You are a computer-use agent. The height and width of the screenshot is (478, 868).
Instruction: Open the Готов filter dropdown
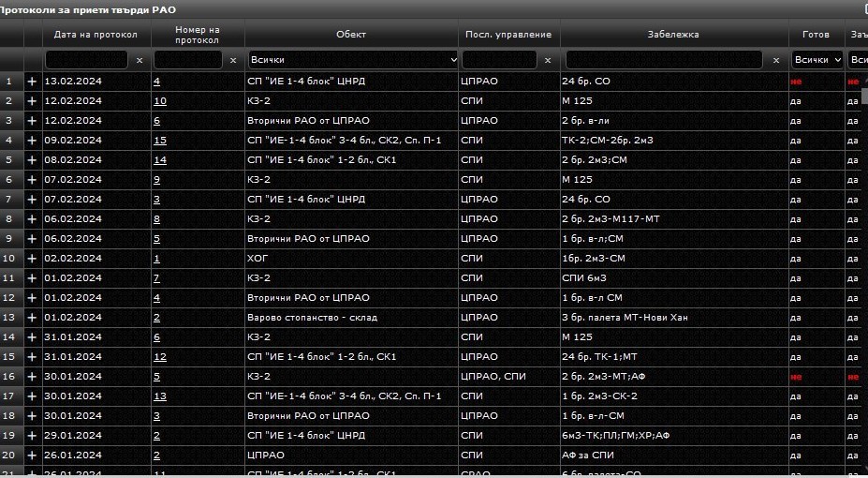[x=816, y=60]
